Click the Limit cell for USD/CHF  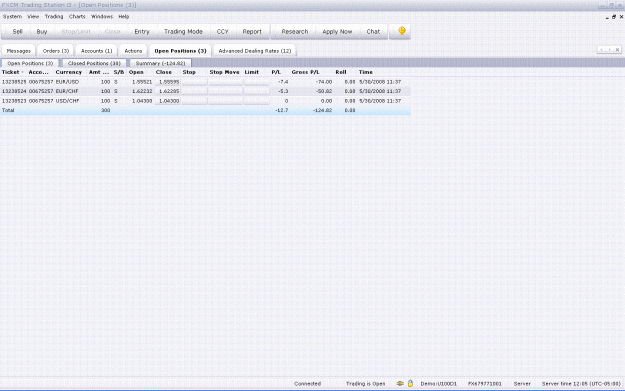(256, 101)
